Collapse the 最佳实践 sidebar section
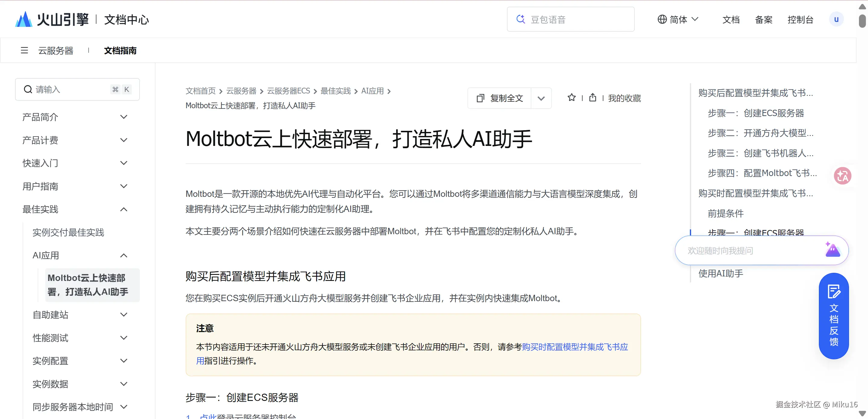868x419 pixels. click(x=124, y=209)
